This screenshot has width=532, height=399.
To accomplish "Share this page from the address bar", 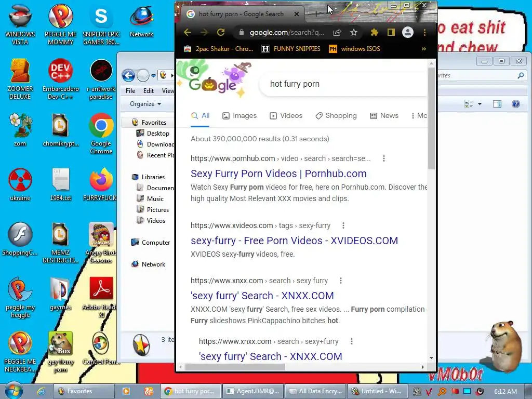I will 337,32.
